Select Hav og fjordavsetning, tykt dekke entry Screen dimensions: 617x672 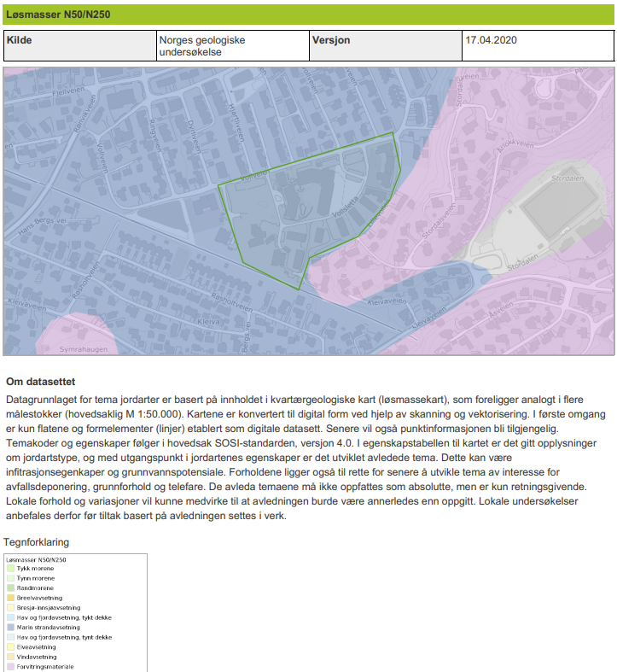(x=64, y=617)
